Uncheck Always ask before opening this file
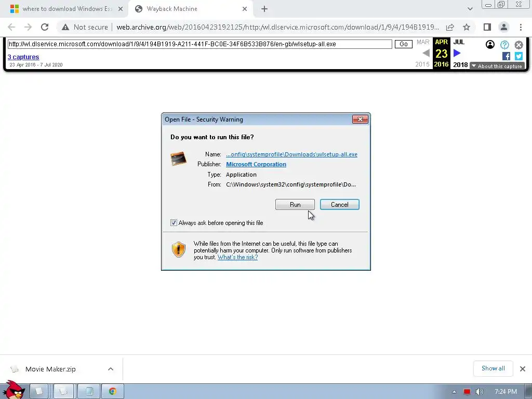 point(174,223)
